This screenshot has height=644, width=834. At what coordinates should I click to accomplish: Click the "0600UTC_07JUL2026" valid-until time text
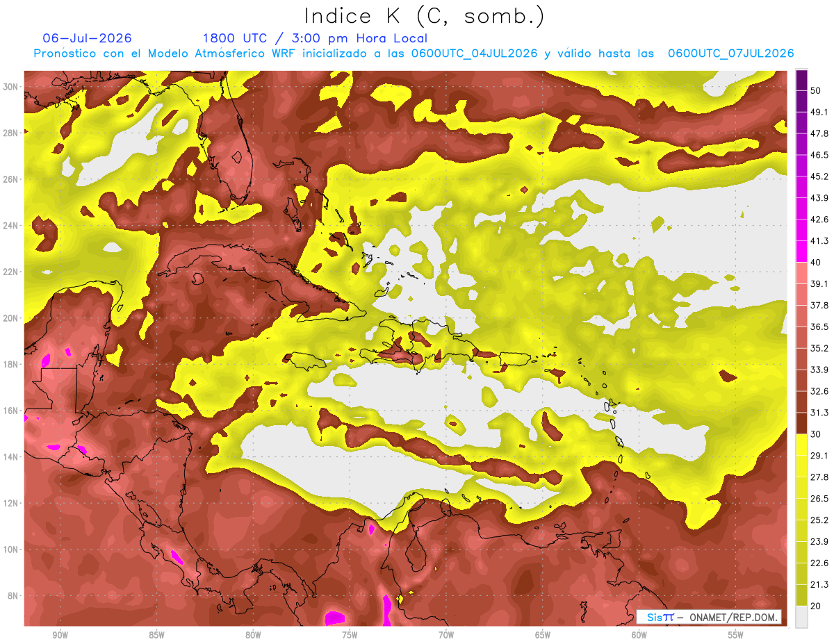point(730,53)
